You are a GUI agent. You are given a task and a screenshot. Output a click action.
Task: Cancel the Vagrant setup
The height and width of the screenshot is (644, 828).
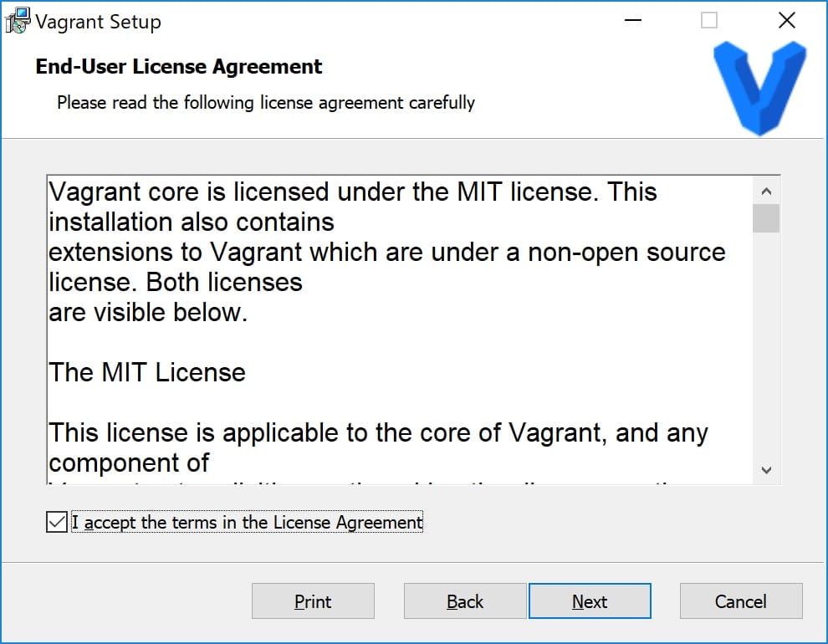[741, 601]
